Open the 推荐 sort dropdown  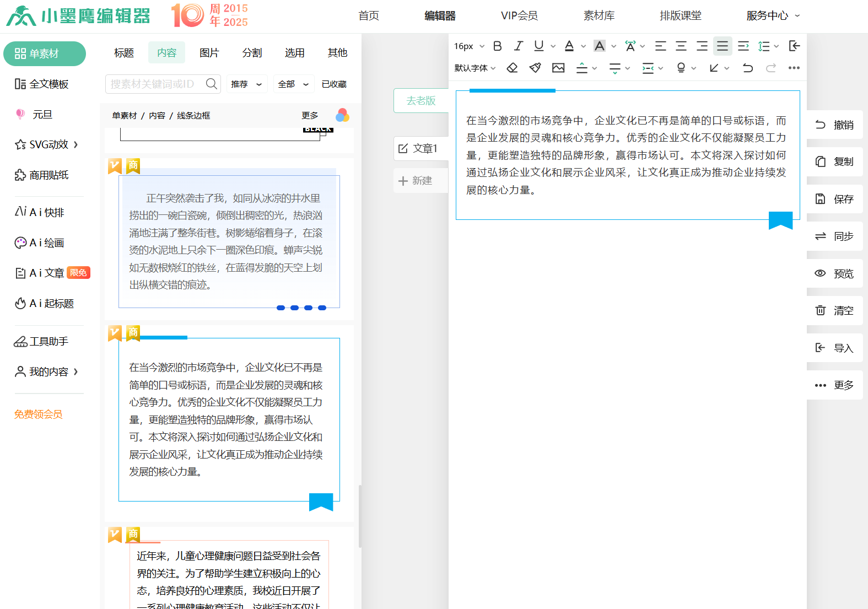246,84
